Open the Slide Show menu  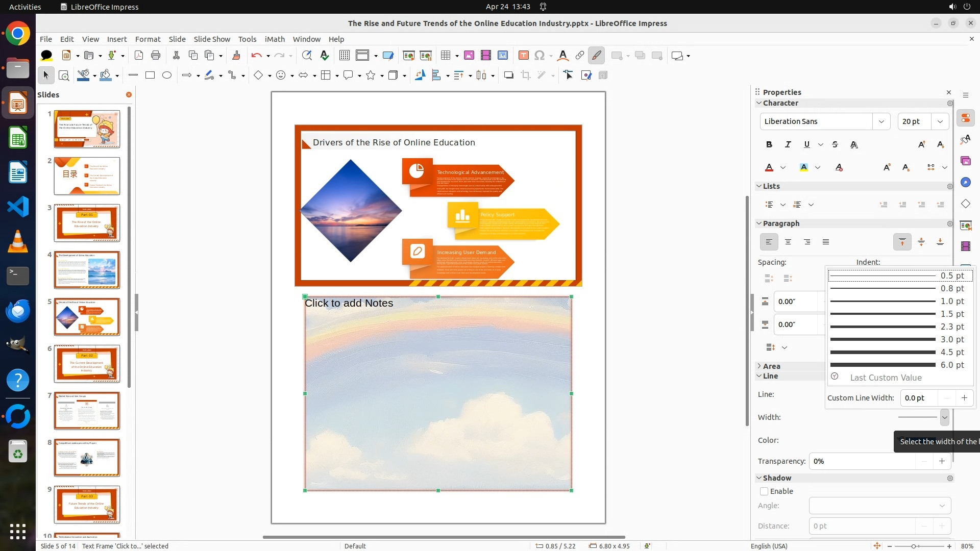coord(212,39)
